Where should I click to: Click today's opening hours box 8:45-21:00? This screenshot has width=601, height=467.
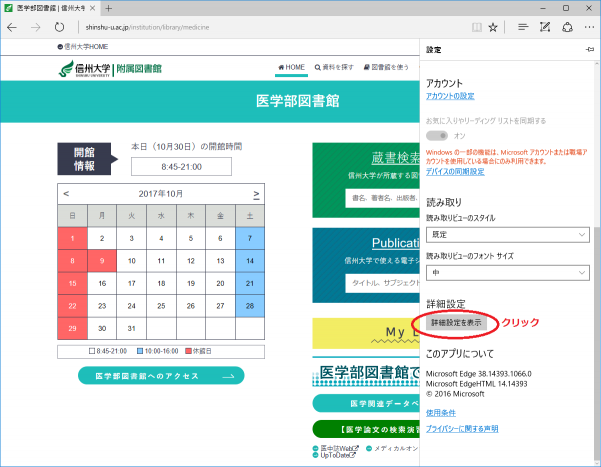point(181,167)
